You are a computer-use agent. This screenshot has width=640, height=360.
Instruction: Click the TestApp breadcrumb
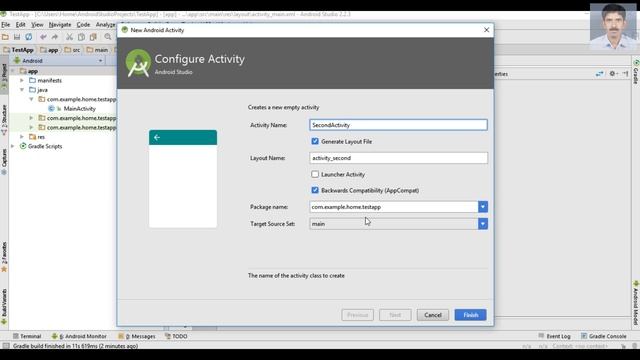pyautogui.click(x=18, y=50)
